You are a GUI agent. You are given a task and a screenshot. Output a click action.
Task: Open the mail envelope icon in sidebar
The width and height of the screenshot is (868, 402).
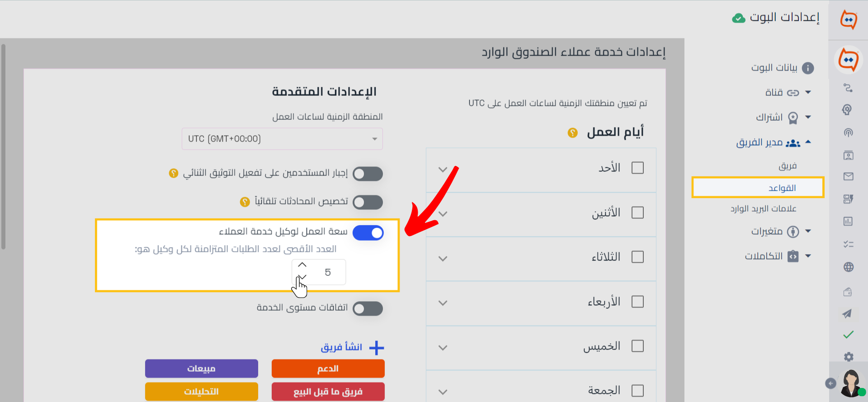point(849,176)
